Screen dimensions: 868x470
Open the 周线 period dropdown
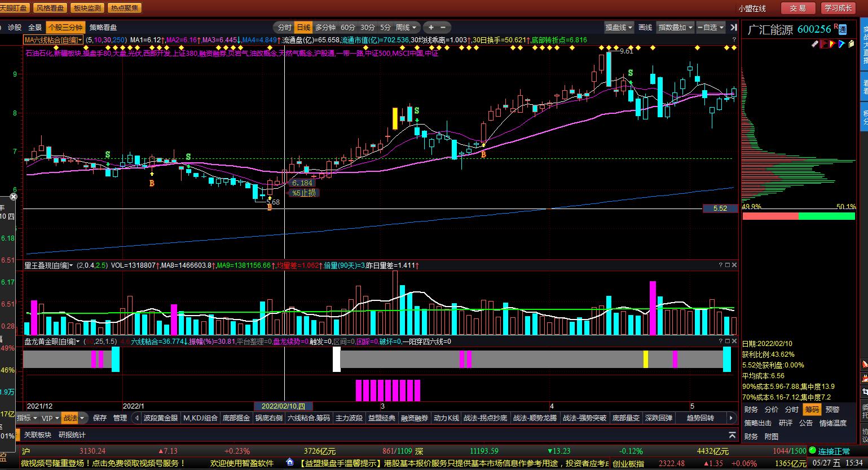point(407,27)
